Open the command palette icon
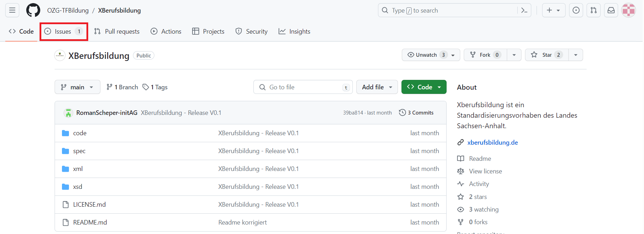 coord(524,11)
